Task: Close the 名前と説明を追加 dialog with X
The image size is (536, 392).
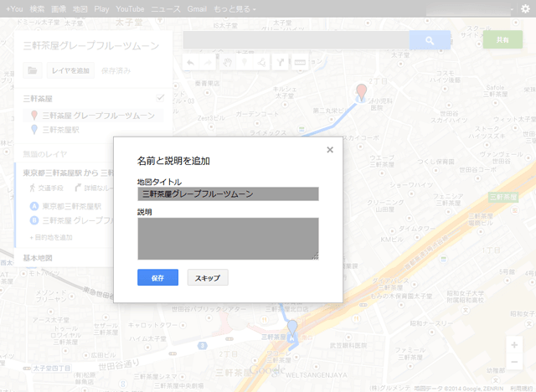Action: pyautogui.click(x=330, y=150)
